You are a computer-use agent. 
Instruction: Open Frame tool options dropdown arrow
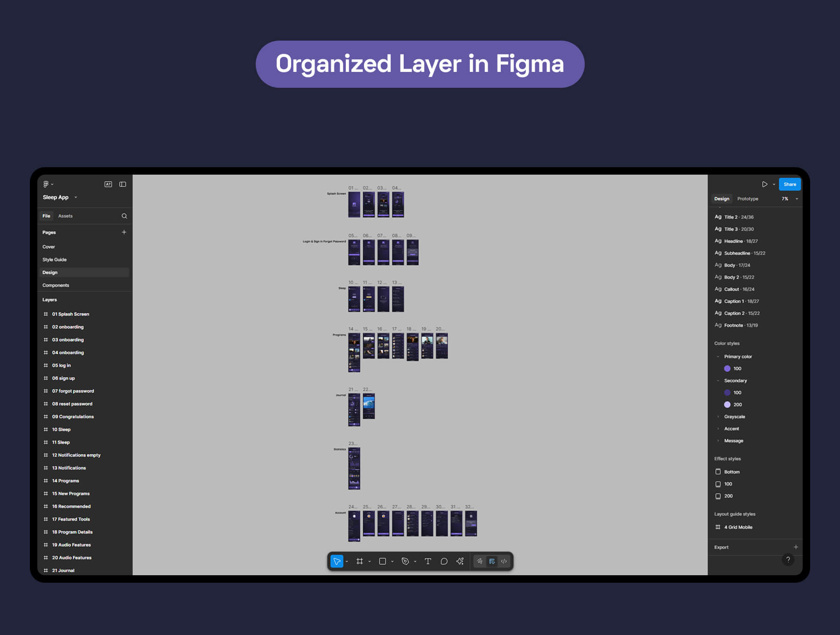point(370,562)
